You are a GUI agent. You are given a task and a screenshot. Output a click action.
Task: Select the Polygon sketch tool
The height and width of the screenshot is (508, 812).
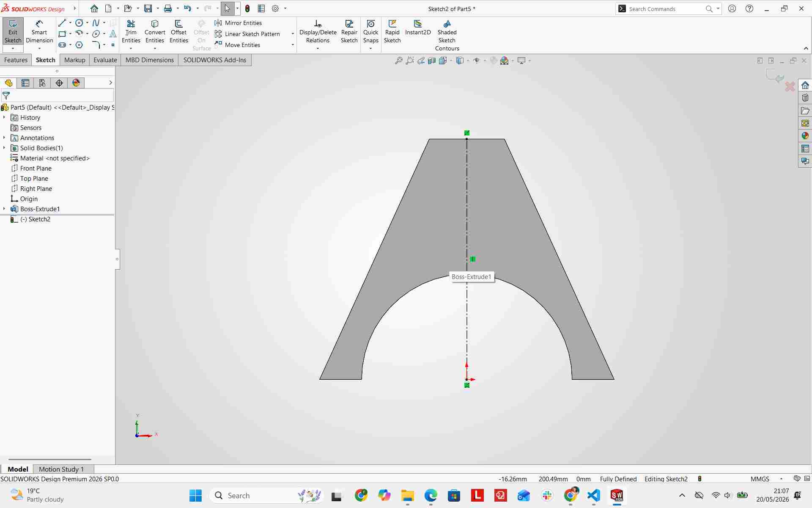pos(79,45)
